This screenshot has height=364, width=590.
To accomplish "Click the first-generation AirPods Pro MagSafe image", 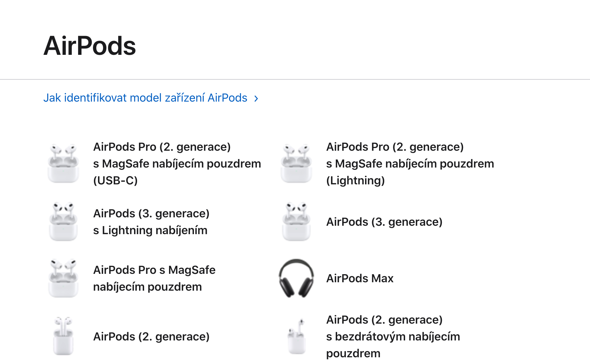I will pyautogui.click(x=63, y=278).
